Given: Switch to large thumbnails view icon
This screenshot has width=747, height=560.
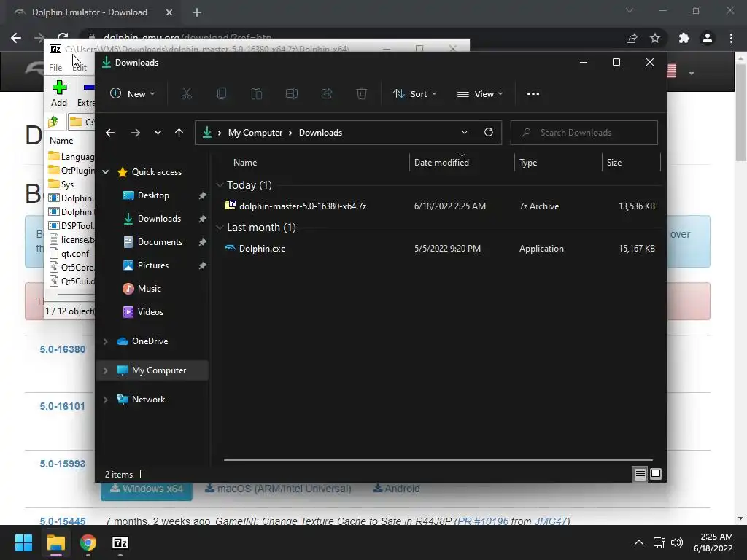Looking at the screenshot, I should (656, 474).
